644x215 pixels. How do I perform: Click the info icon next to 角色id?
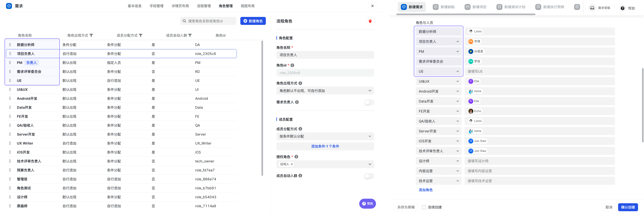point(292,65)
